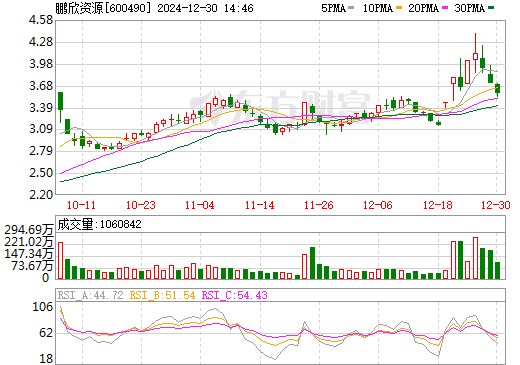Click the 62 RSI axis label
520x365 pixels.
point(46,333)
